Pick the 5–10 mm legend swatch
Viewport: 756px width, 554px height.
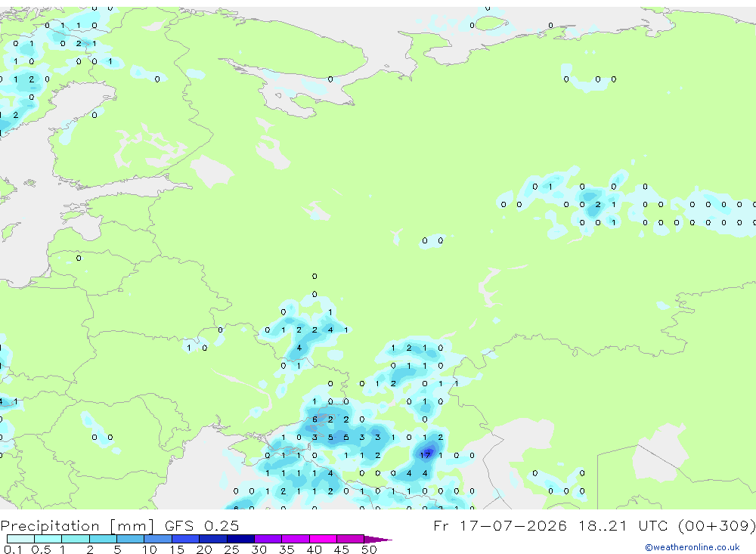point(130,539)
